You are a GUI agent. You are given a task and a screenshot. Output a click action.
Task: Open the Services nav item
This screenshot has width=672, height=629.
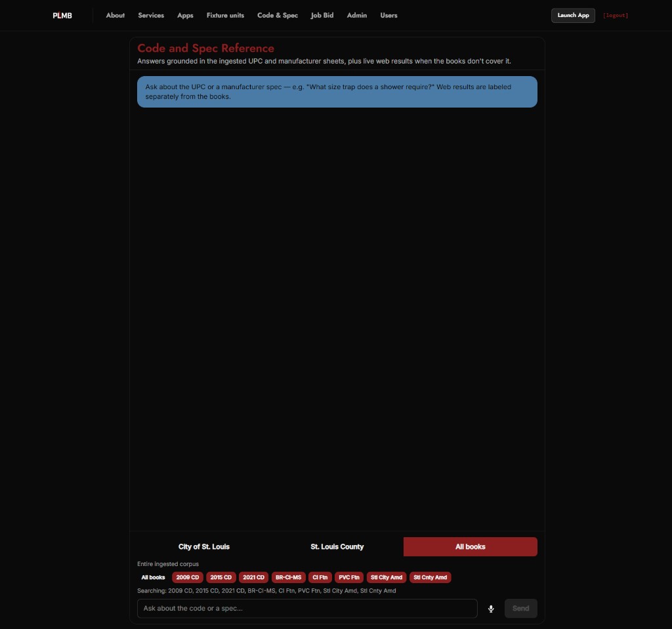(x=151, y=16)
